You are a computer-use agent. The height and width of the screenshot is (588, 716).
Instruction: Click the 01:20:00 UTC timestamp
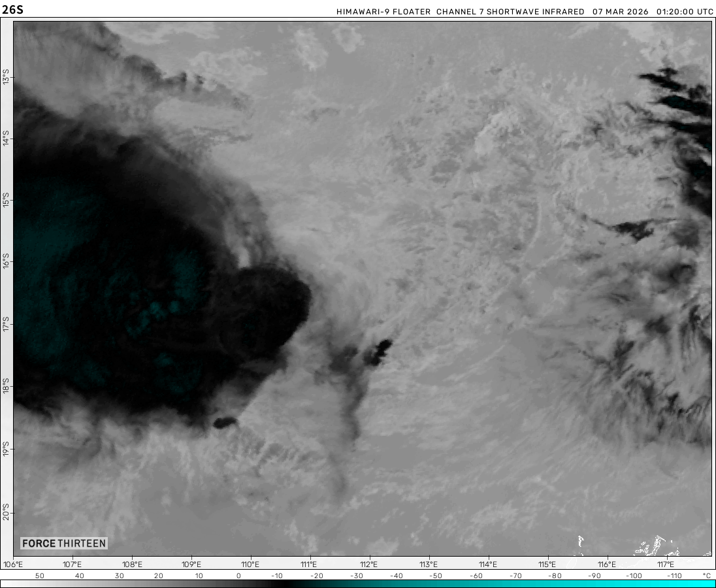[685, 12]
